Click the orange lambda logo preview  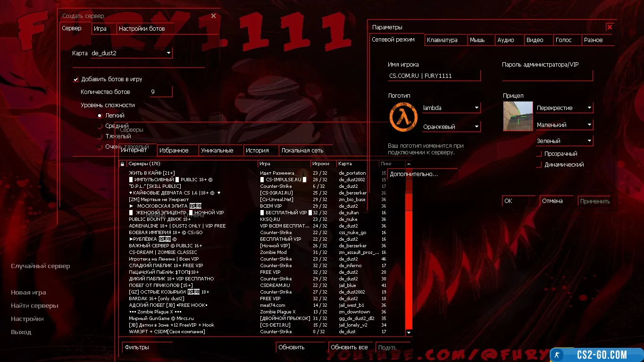coord(403,117)
